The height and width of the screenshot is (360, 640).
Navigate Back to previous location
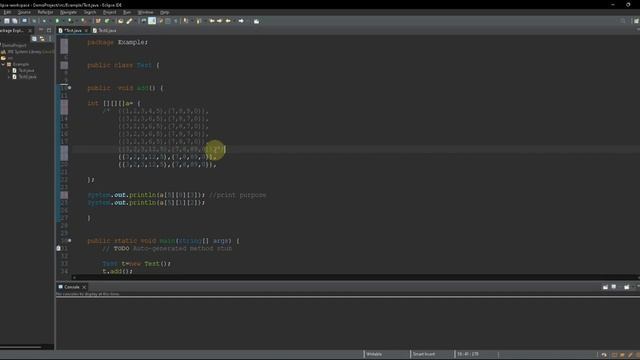pyautogui.click(x=228, y=21)
